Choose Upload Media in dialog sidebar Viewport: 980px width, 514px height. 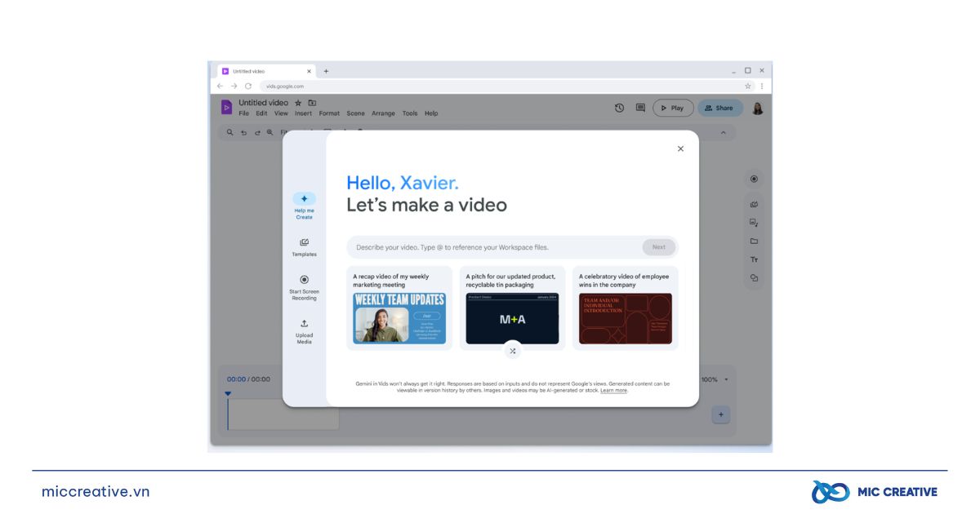pos(304,331)
